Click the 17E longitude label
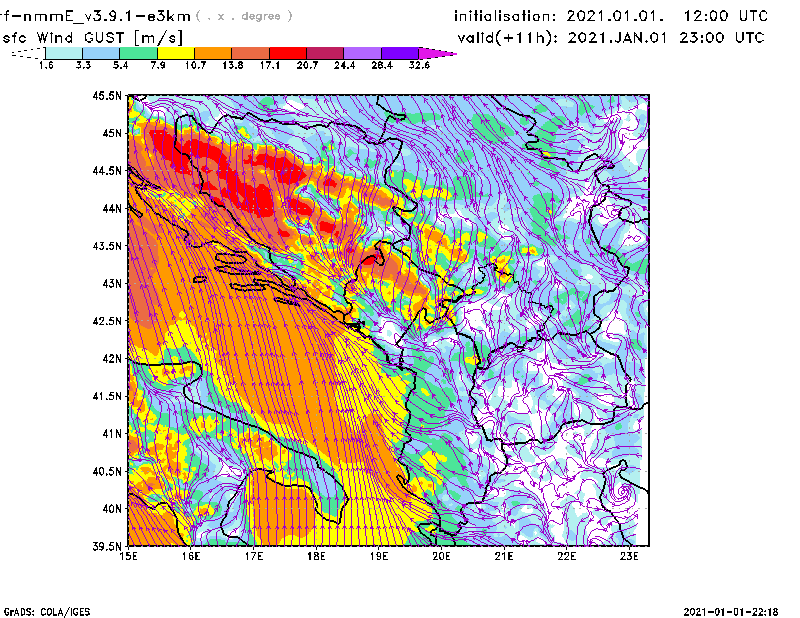Screen dimensions: 800x618 point(254,556)
